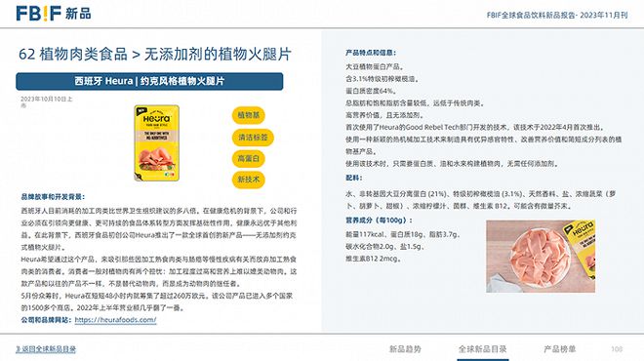The image size is (644, 361).
Task: Select the 全球新品目录 tab
Action: coord(482,349)
